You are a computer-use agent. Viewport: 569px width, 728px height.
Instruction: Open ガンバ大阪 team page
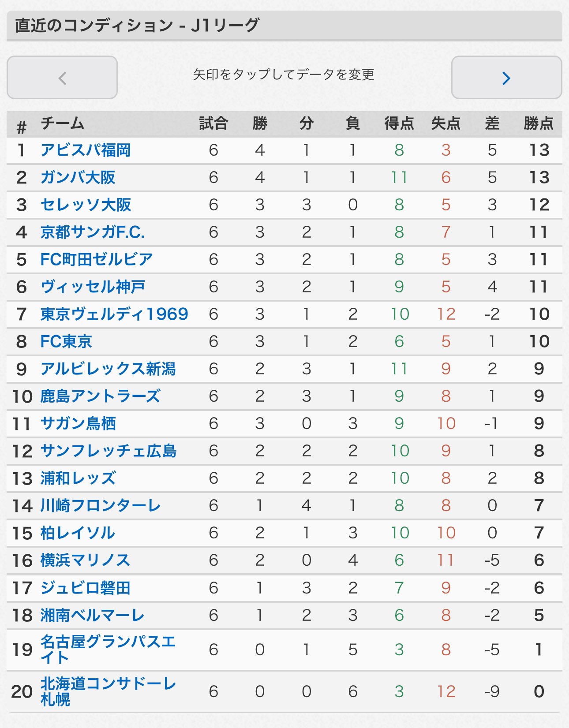(78, 178)
